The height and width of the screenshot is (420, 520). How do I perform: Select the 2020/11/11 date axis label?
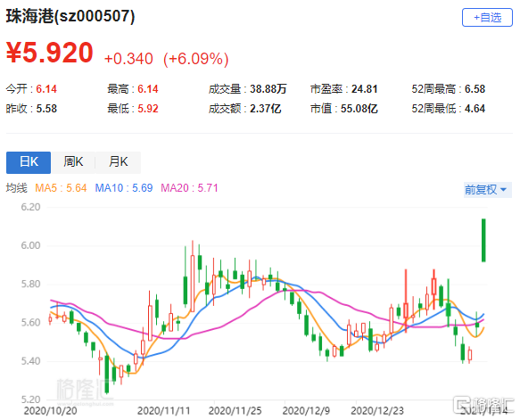[x=163, y=411]
